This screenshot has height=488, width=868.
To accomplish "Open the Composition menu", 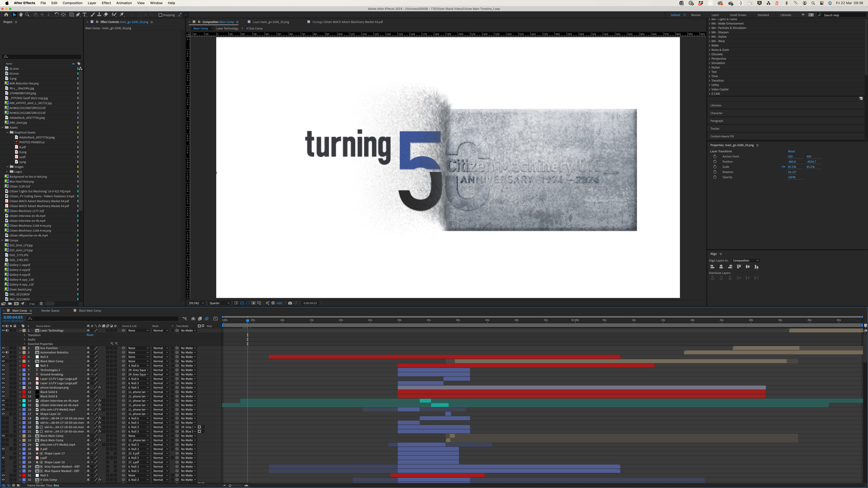I will click(x=72, y=3).
